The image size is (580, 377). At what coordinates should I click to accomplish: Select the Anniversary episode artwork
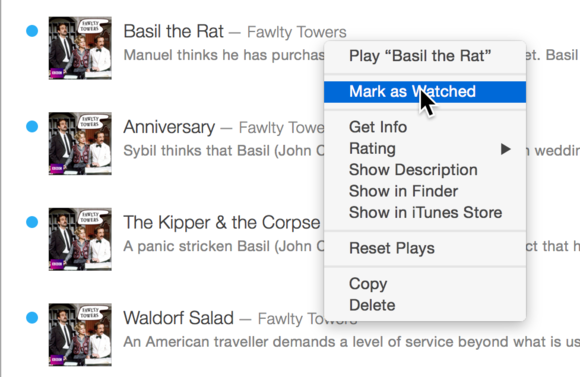click(80, 144)
